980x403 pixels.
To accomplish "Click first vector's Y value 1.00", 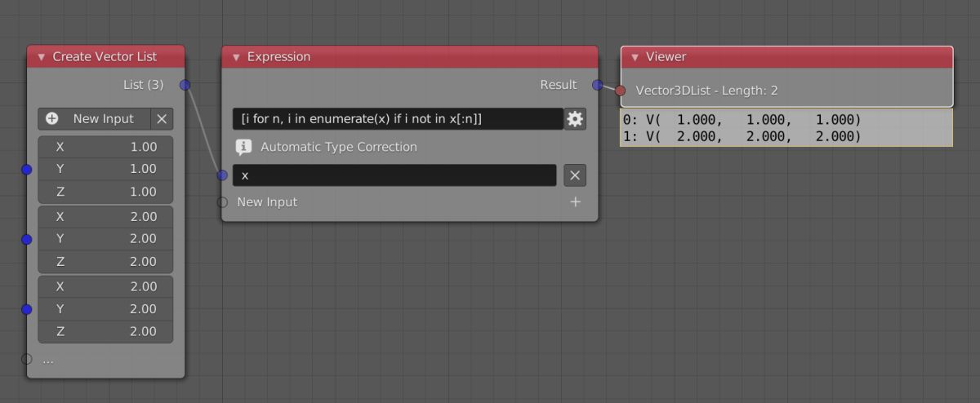I will (x=105, y=169).
